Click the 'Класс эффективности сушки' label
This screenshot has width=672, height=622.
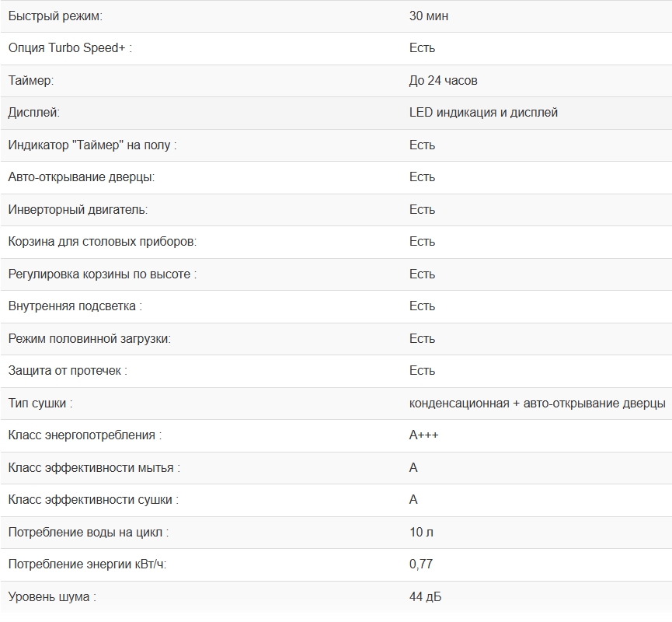pos(93,500)
